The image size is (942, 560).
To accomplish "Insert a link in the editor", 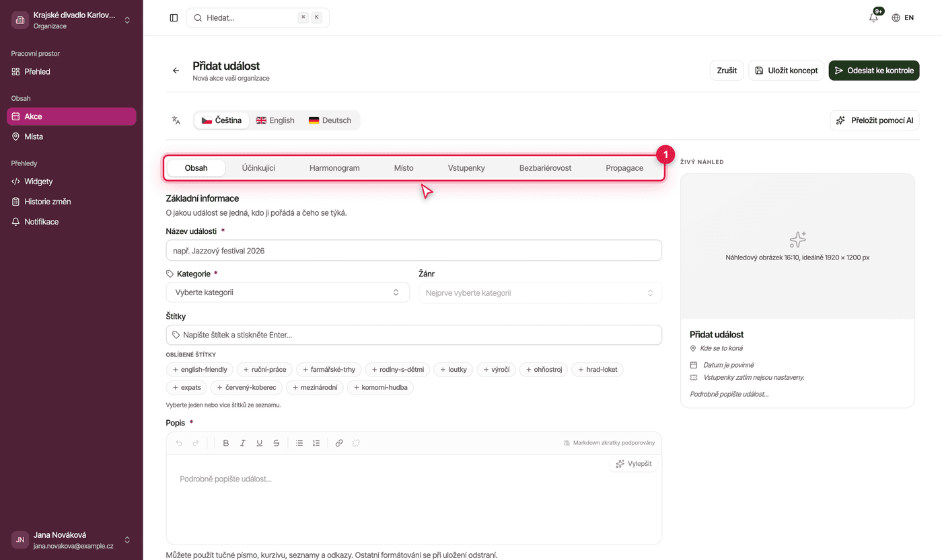I will pos(339,443).
